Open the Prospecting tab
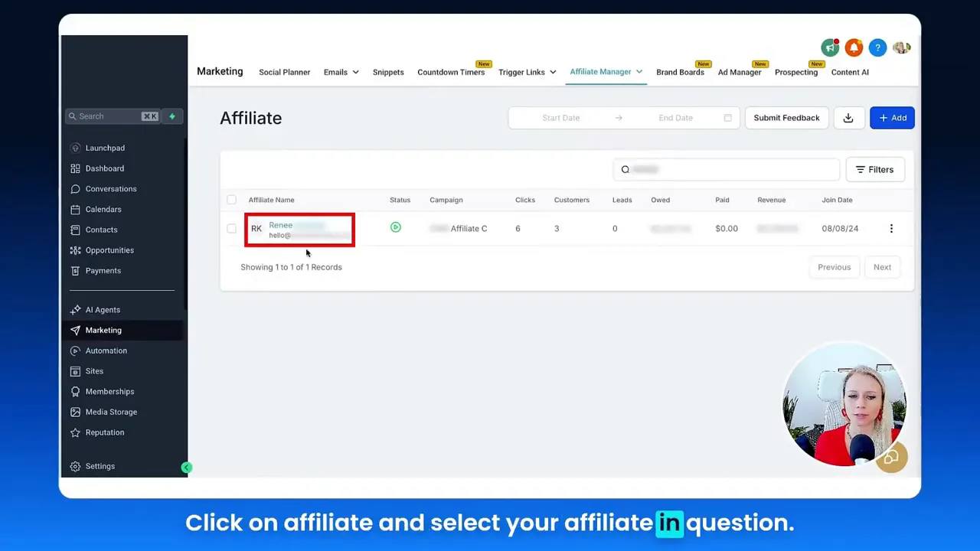This screenshot has height=551, width=980. coord(796,72)
